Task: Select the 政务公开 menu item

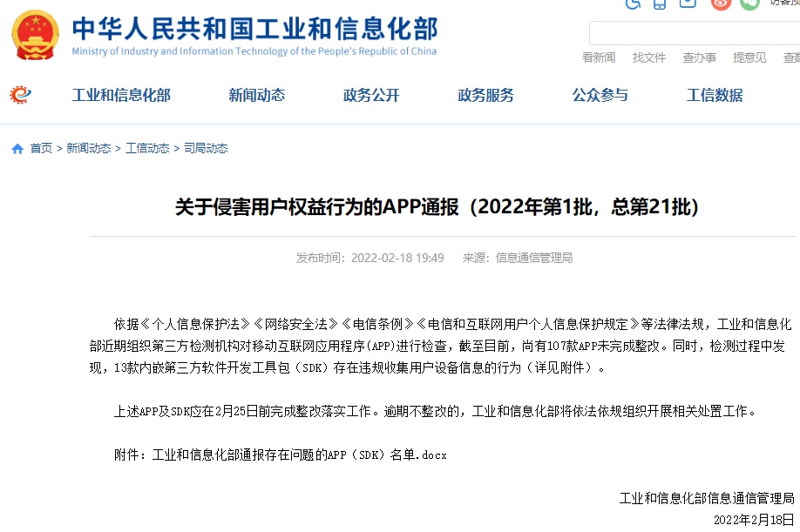Action: click(x=371, y=96)
